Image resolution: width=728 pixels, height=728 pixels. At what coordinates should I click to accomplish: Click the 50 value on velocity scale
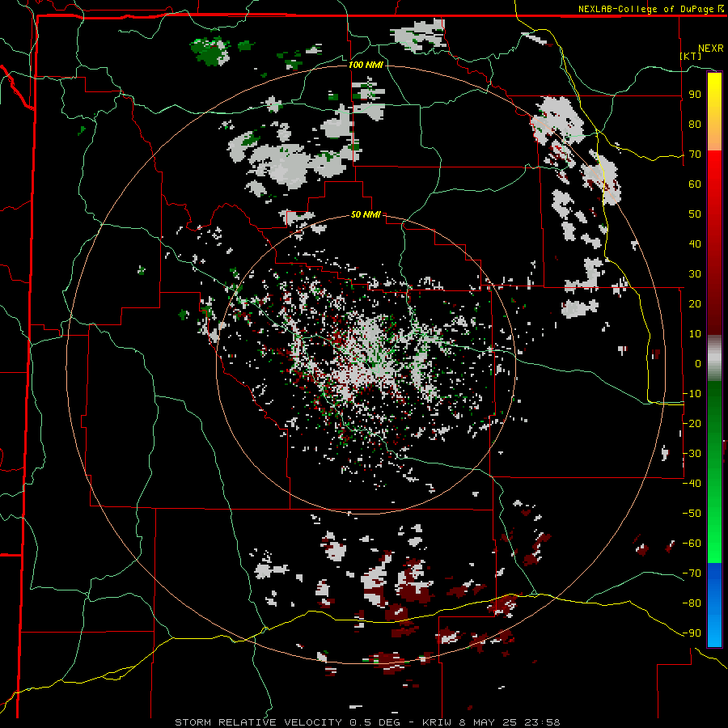tap(695, 214)
